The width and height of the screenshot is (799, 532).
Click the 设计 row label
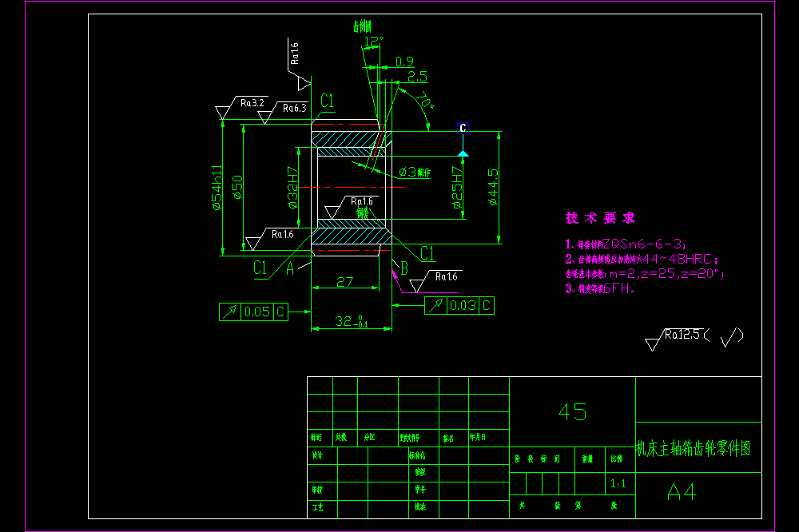click(x=317, y=455)
